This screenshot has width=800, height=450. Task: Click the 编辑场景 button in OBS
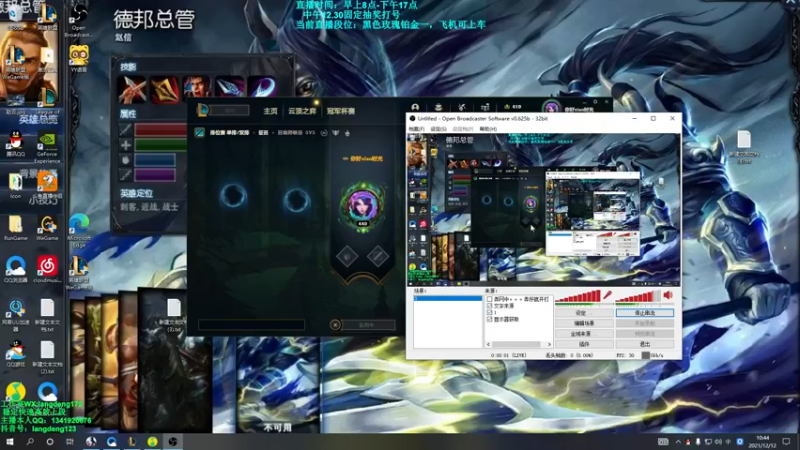point(584,323)
